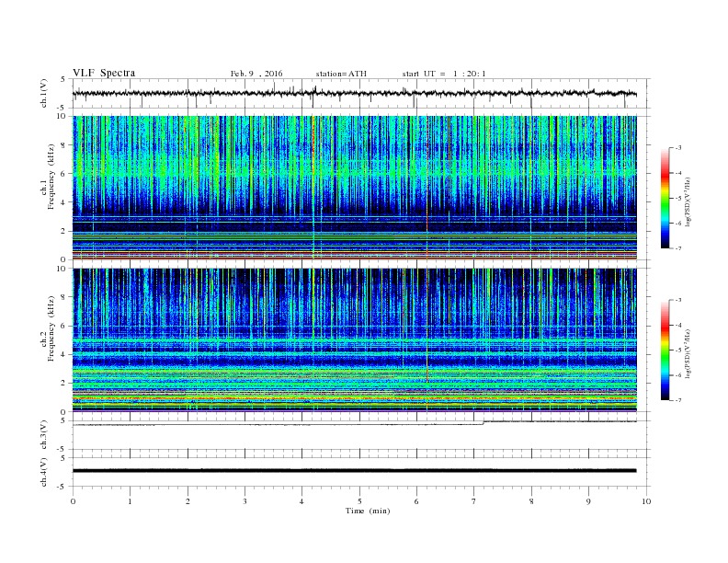Click the time axis tick label "4"

point(301,501)
